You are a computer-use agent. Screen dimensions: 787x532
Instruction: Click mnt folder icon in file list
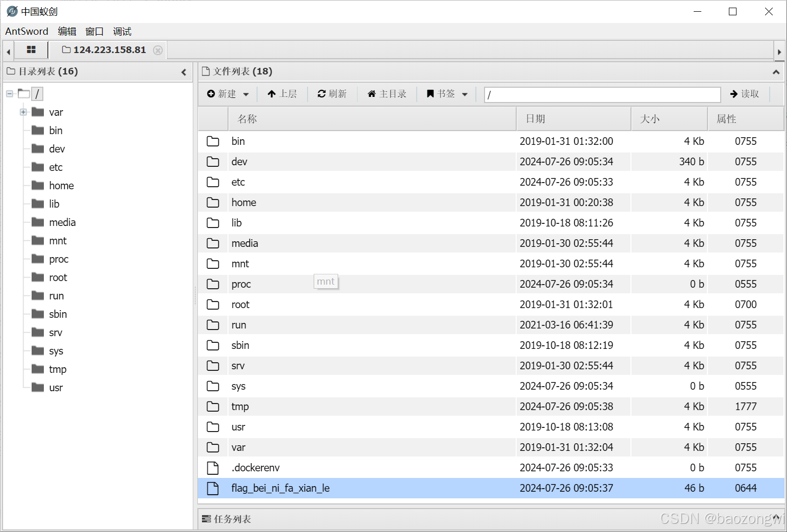click(213, 264)
